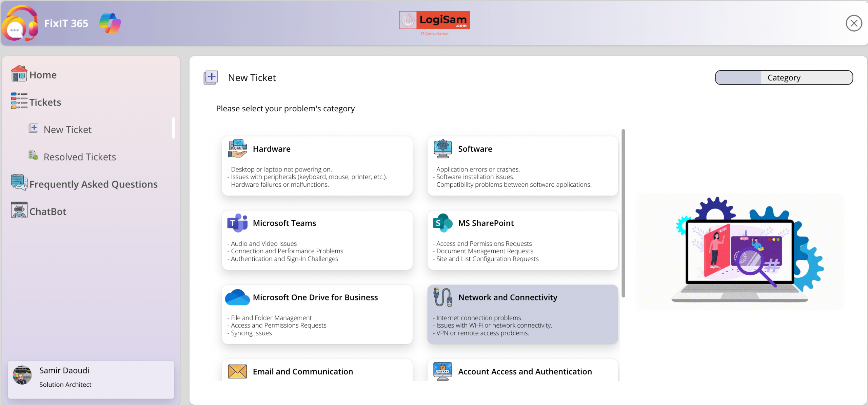Click the ChatBot robot icon
The height and width of the screenshot is (405, 868).
click(x=19, y=210)
